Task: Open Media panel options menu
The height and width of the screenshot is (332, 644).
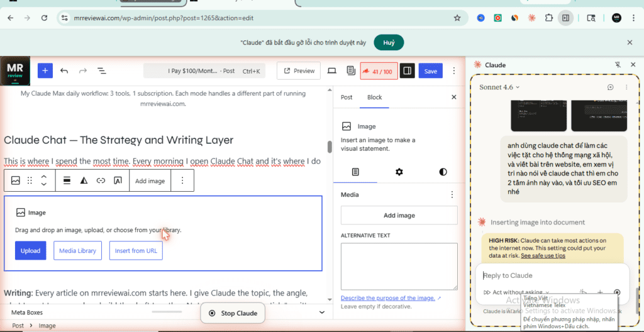Action: click(452, 195)
